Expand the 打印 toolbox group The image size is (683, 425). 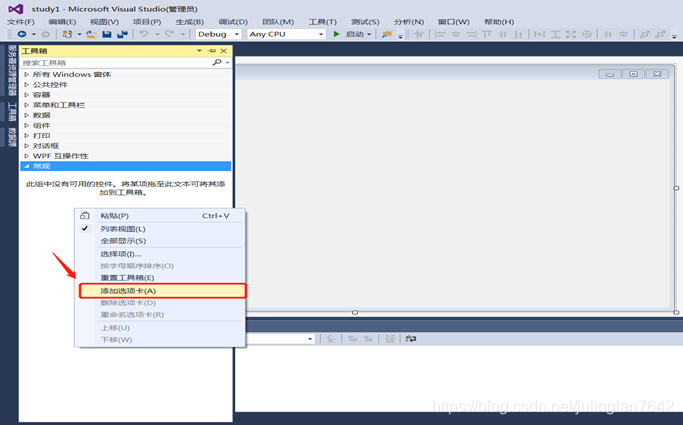pos(27,135)
